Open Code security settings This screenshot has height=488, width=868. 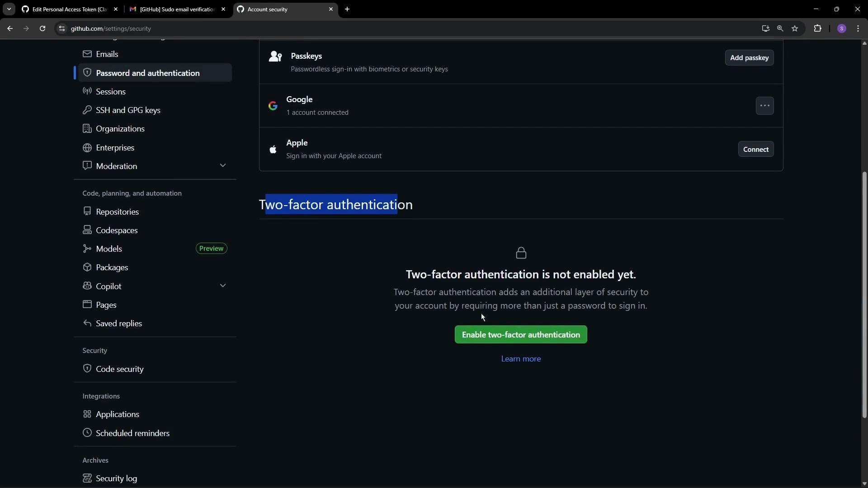click(x=155, y=369)
